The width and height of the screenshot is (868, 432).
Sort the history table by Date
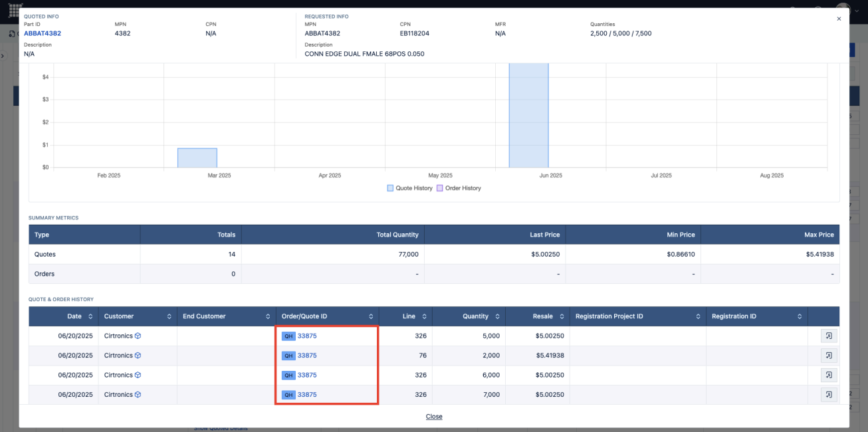click(90, 316)
